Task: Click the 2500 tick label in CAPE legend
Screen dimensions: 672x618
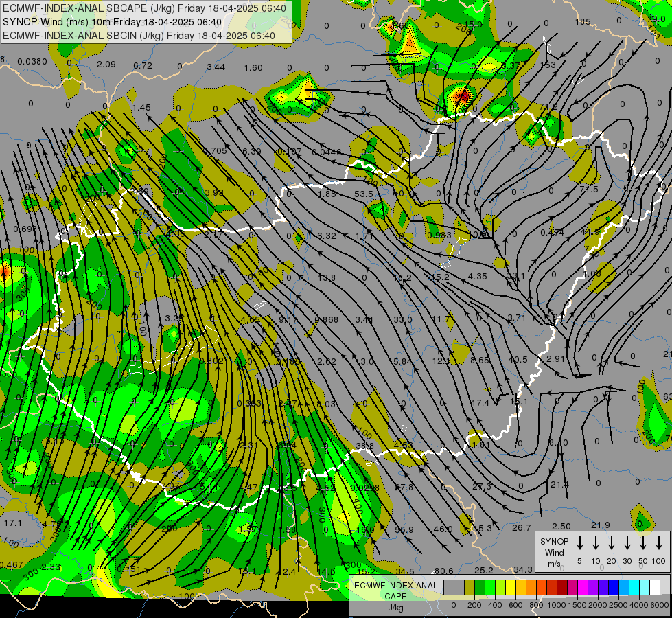Action: point(618,605)
